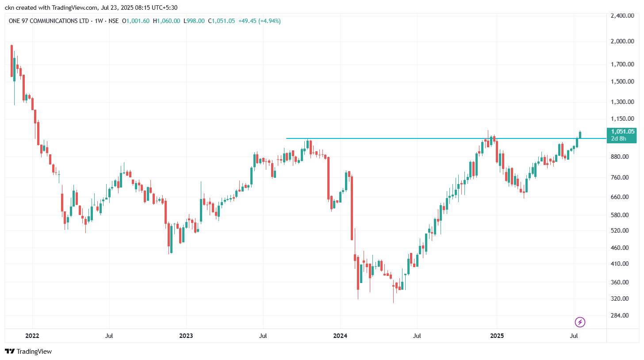644x360 pixels.
Task: Click the 2023 label on time axis
Action: click(186, 336)
